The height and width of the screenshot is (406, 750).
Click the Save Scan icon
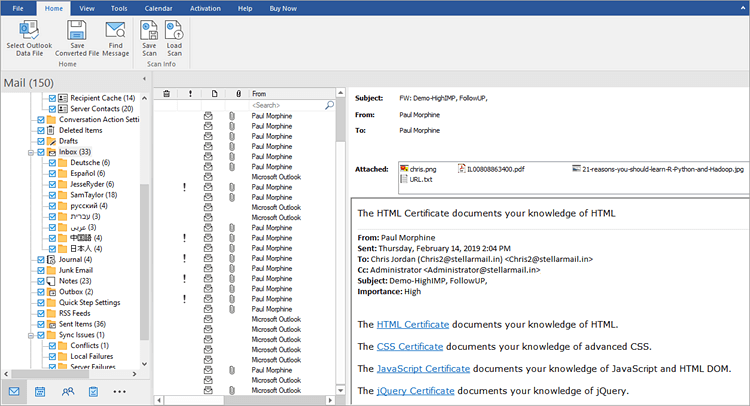149,30
